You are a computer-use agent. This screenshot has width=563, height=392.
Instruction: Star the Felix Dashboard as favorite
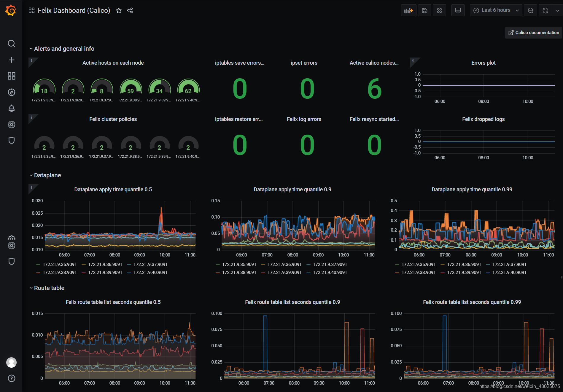click(x=119, y=10)
